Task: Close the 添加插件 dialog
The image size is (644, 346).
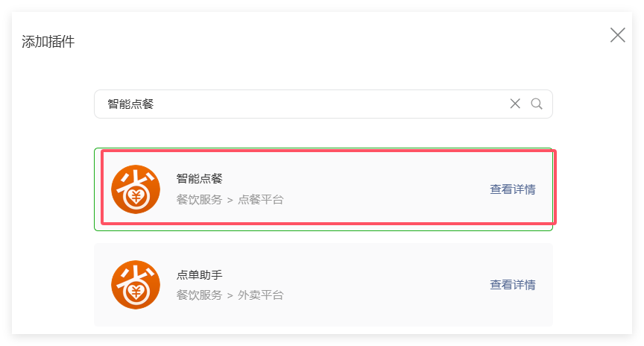Action: (x=617, y=35)
